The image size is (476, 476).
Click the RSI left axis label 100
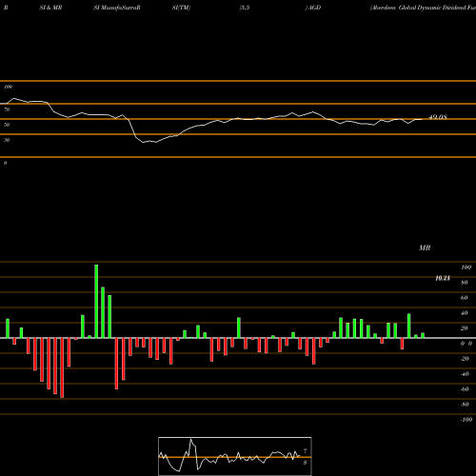[x=8, y=87]
